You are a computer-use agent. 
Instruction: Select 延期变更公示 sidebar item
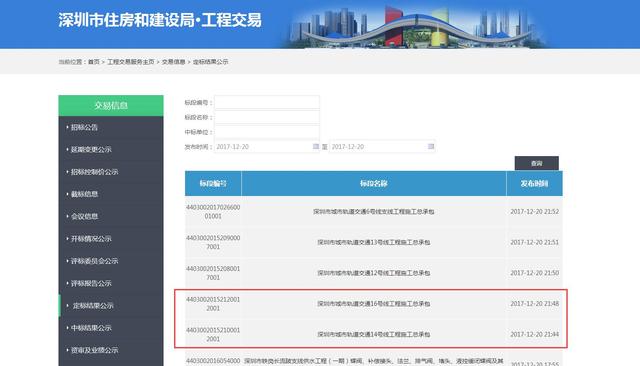tap(91, 150)
